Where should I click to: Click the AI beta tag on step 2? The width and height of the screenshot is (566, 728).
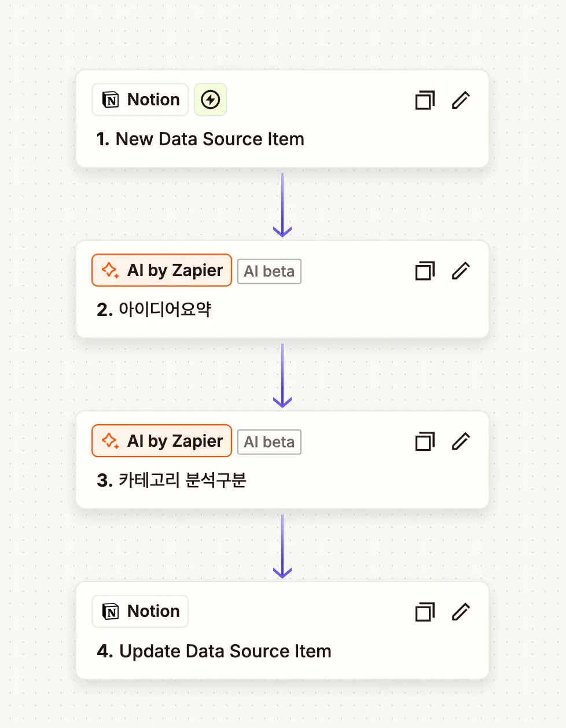coord(269,271)
